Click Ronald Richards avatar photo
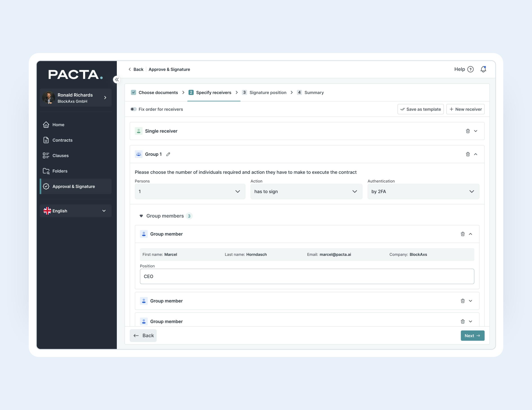This screenshot has width=532, height=410. coord(49,98)
